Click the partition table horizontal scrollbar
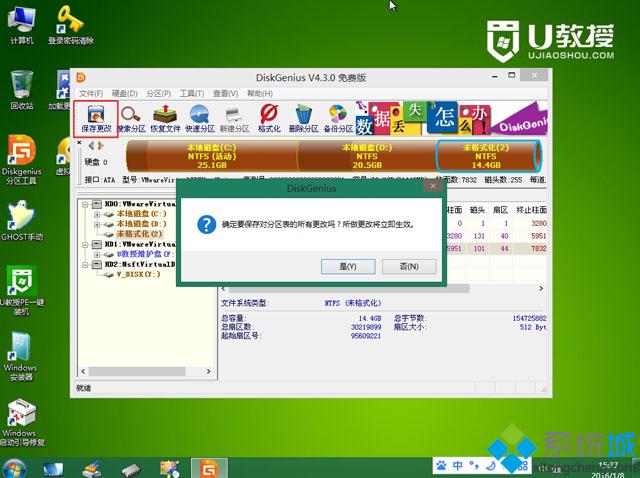The width and height of the screenshot is (640, 478). [x=349, y=289]
